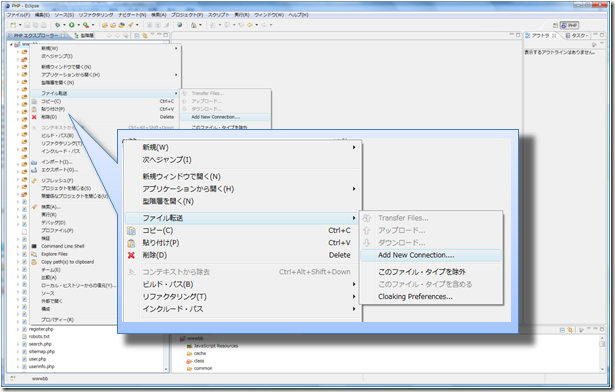The image size is (615, 392).
Task: Open the プロジェクト(P) menu in menu bar
Action: [187, 15]
